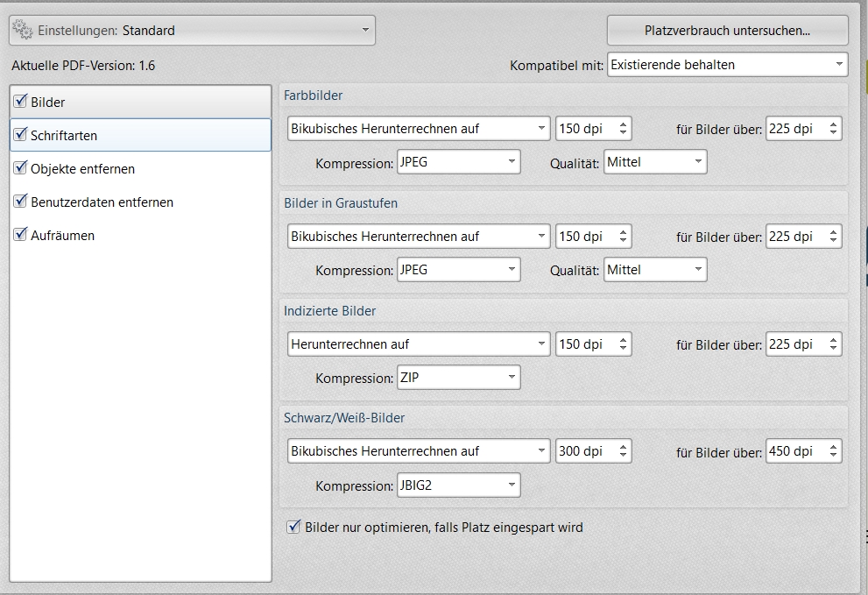Viewport: 868px width, 595px height.
Task: Open Indizierte Bilder Kompression ZIP dropdown
Action: coord(458,378)
